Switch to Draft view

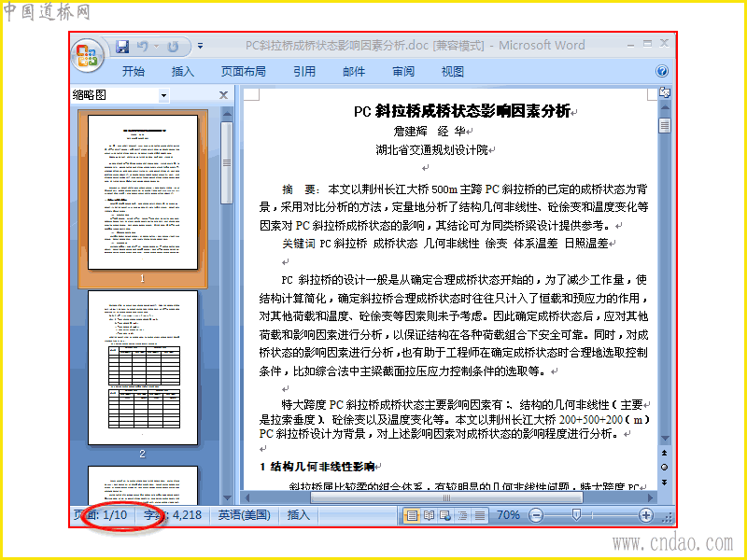pos(480,515)
